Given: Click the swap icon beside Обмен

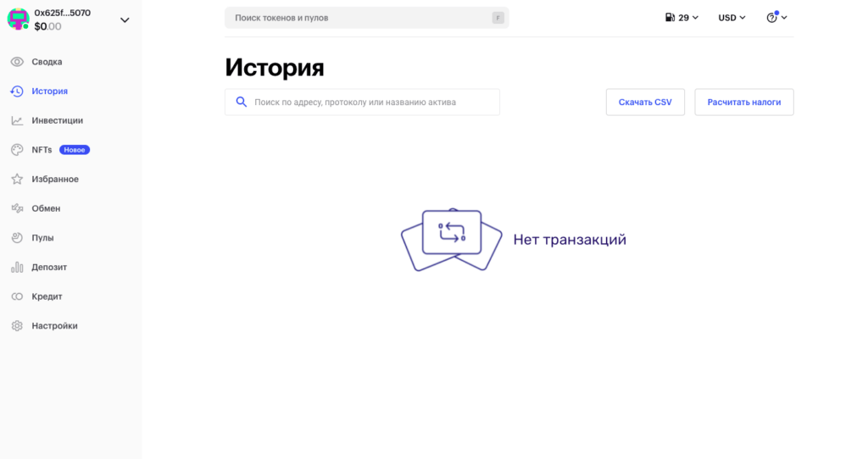Looking at the screenshot, I should coord(17,208).
